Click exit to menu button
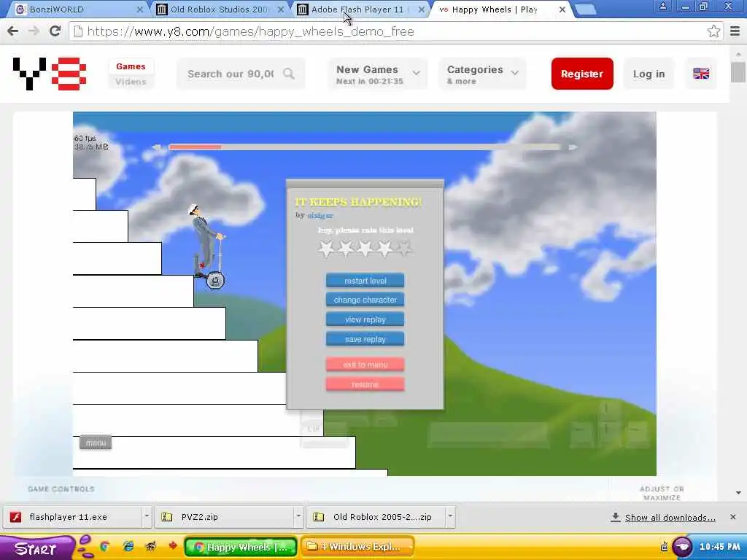 365,365
